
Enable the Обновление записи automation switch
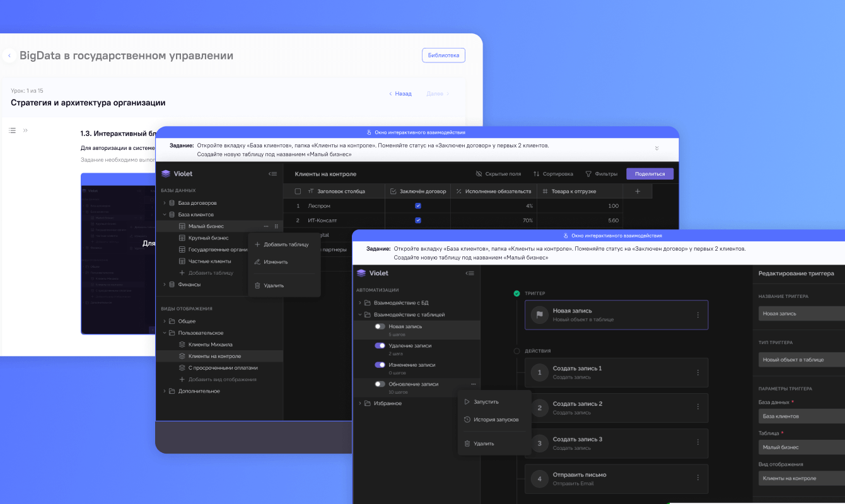(380, 384)
